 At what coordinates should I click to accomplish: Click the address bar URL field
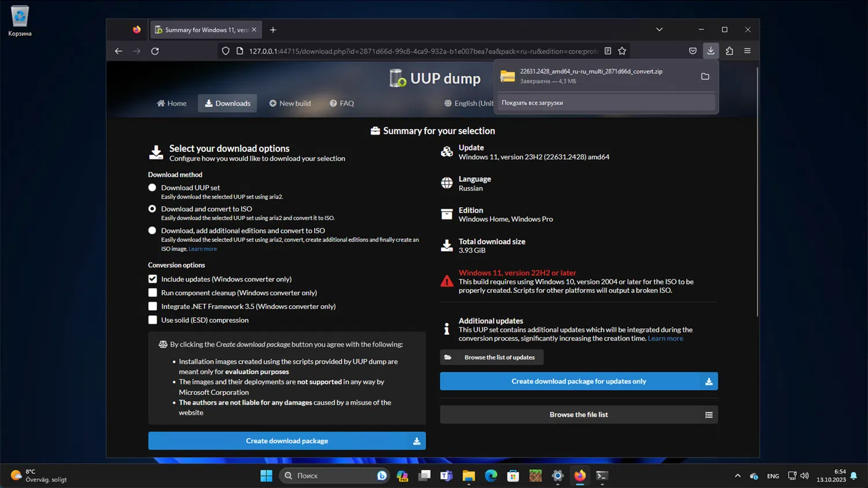[423, 51]
